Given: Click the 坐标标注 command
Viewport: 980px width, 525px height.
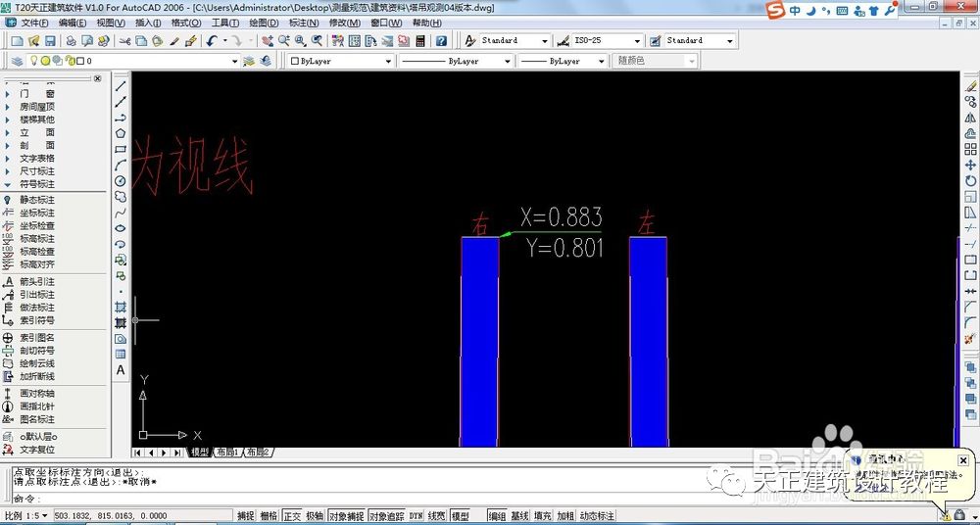Looking at the screenshot, I should [36, 214].
